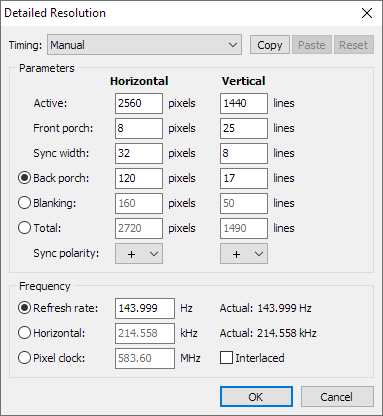Click the Cancel button
The height and width of the screenshot is (416, 383).
pyautogui.click(x=337, y=397)
